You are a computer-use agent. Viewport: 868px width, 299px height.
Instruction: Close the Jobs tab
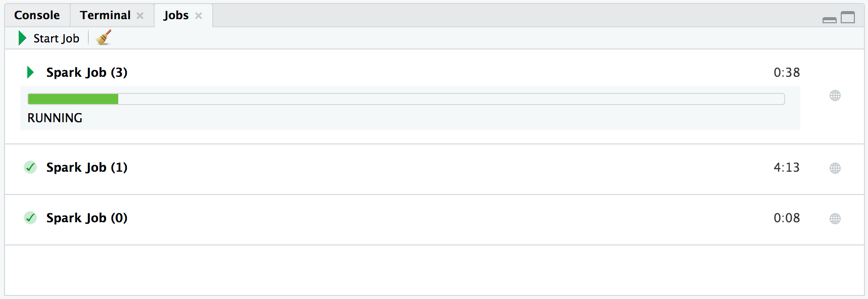(199, 16)
